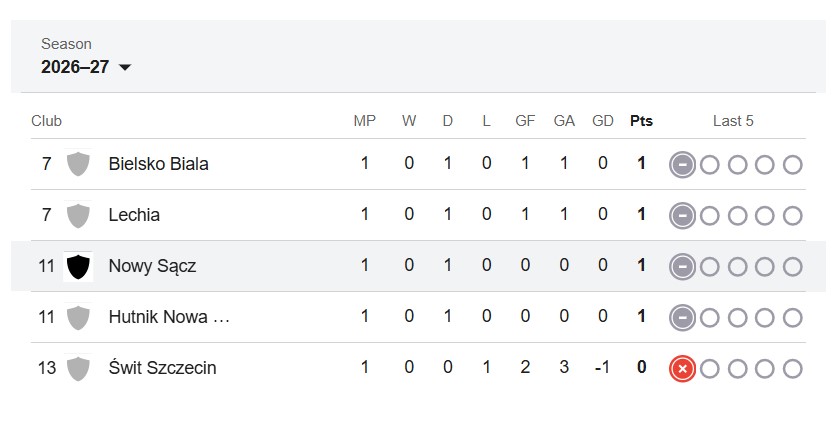
Task: Click the Bielsko Biala club crest
Action: [x=78, y=164]
